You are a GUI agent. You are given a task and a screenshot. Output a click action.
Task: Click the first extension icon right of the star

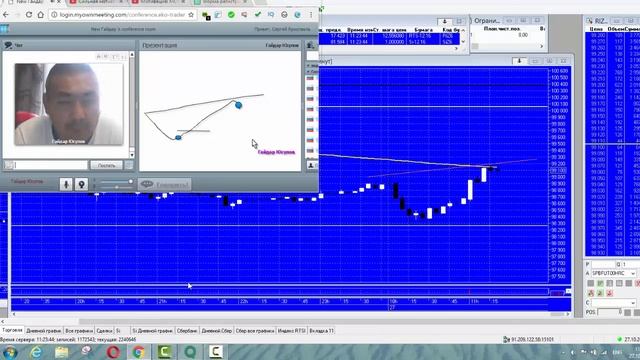pyautogui.click(x=206, y=15)
